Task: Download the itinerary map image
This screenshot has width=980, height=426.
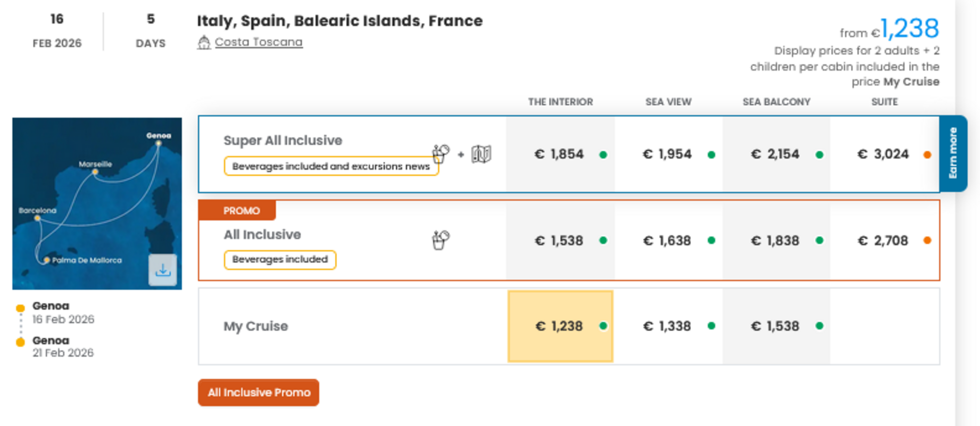Action: pyautogui.click(x=163, y=270)
